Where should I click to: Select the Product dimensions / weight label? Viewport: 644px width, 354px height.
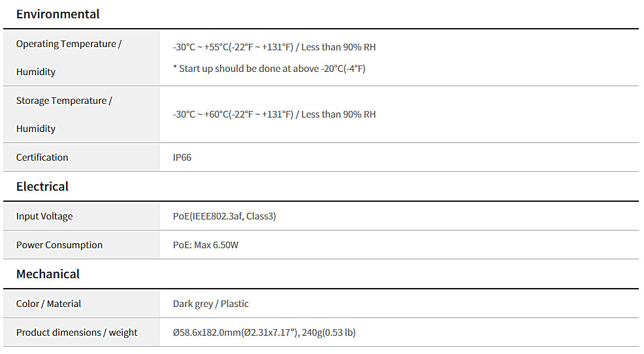pos(77,332)
